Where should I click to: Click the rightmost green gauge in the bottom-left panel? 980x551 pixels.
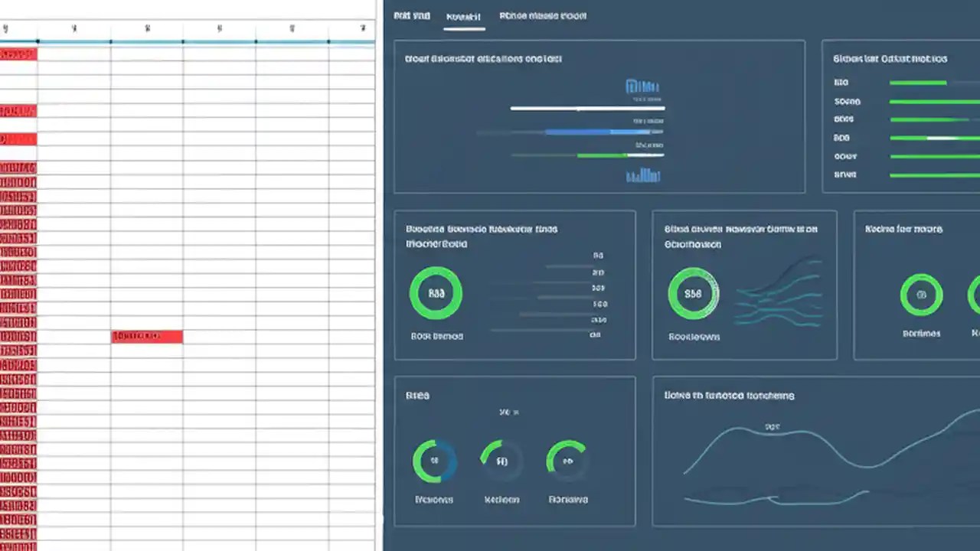click(567, 460)
